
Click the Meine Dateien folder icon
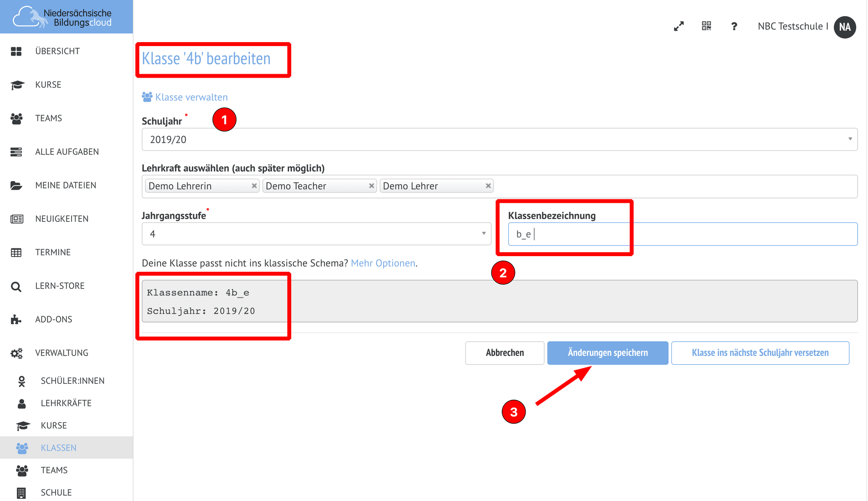pyautogui.click(x=16, y=186)
